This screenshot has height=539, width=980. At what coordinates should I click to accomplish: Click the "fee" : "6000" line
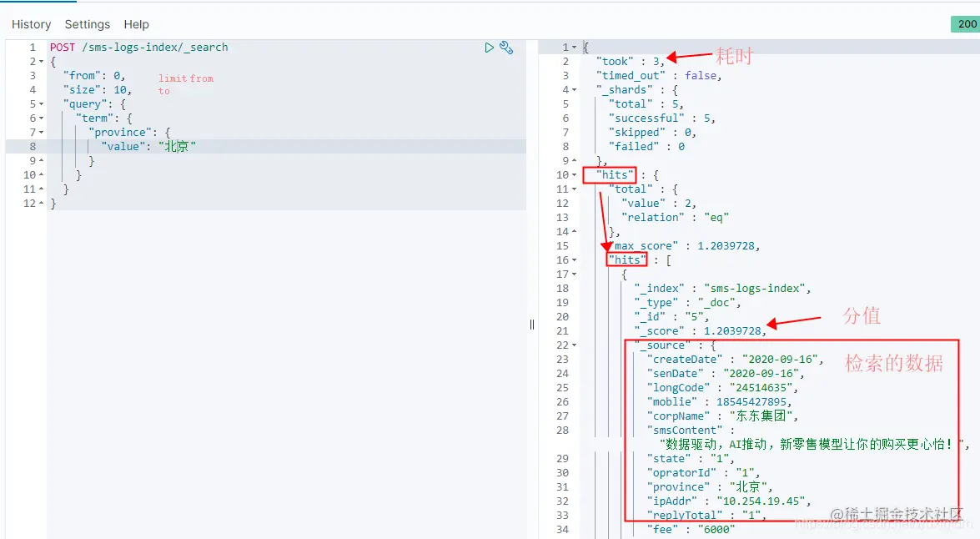pyautogui.click(x=691, y=530)
